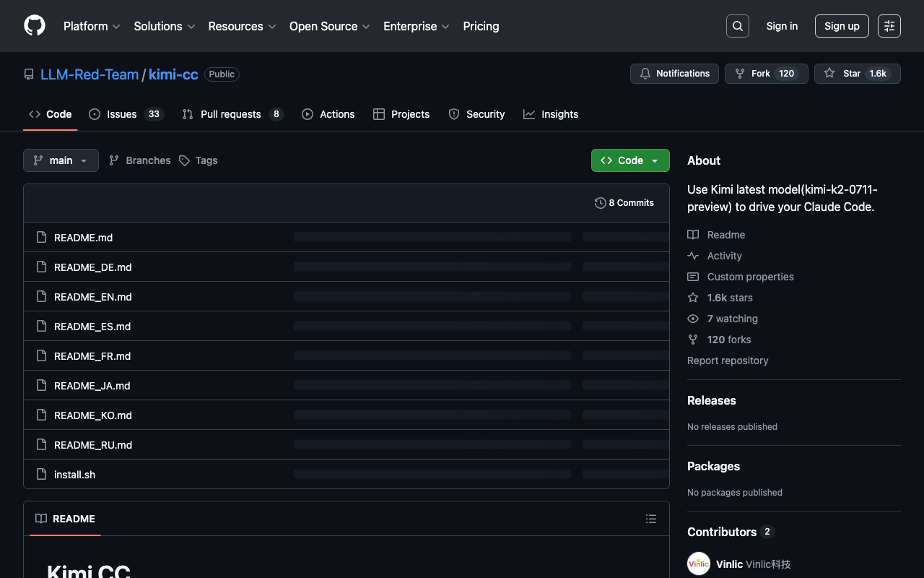Click the appearance settings icon in header
Image resolution: width=924 pixels, height=578 pixels.
click(889, 26)
